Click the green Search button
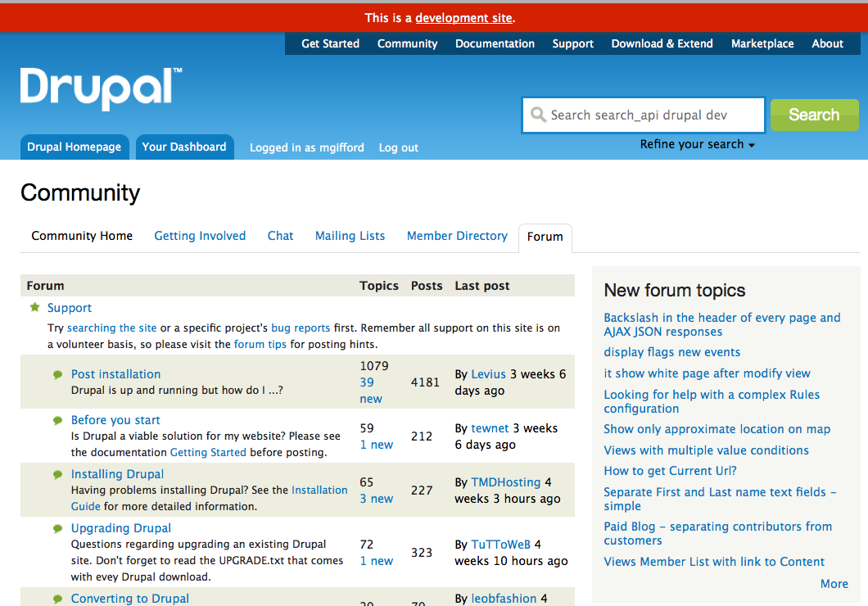The image size is (868, 606). (x=814, y=115)
